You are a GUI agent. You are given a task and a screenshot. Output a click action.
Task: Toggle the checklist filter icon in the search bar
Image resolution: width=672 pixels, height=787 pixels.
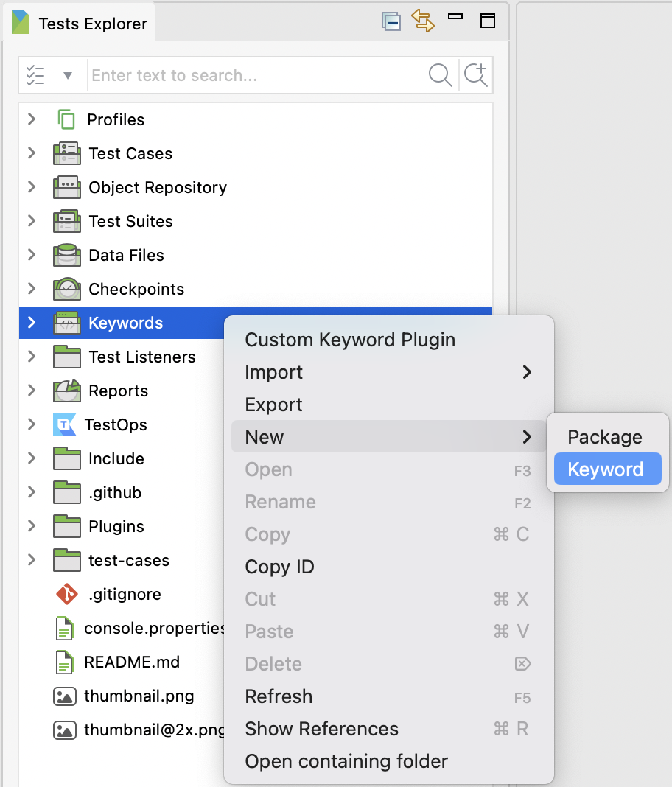coord(35,74)
